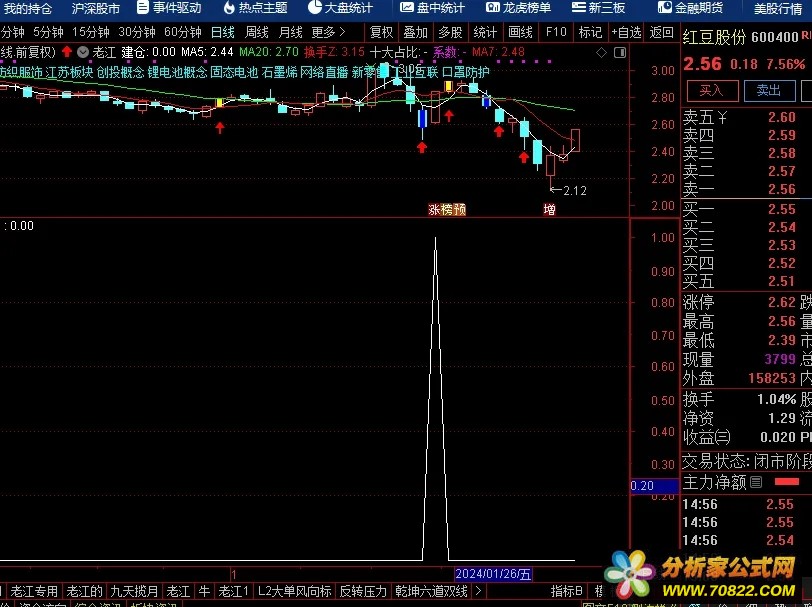Click the 主力净额 list icon
Viewport: 812px width, 607px height.
tap(756, 483)
